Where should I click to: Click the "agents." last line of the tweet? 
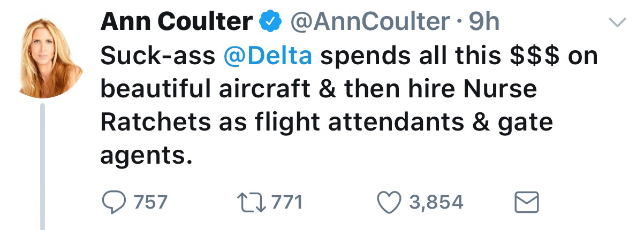tap(146, 155)
